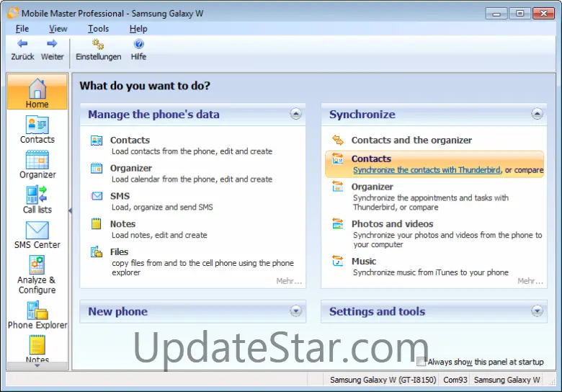Click Mehr… in Manage the phone's data

[x=289, y=281]
